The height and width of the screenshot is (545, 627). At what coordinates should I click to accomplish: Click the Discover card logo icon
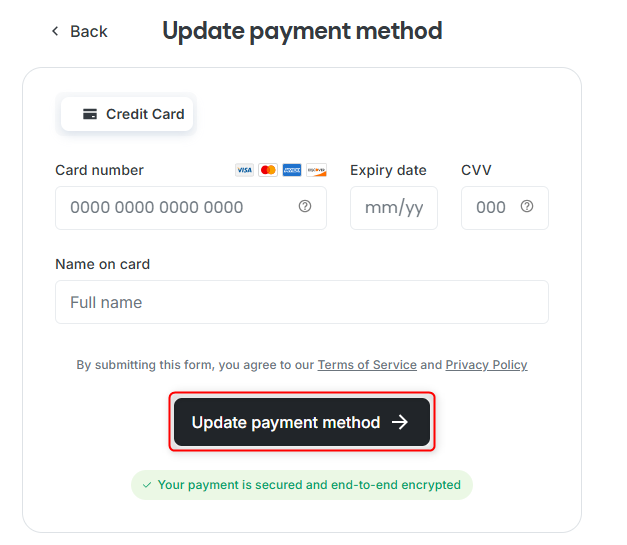(x=316, y=170)
